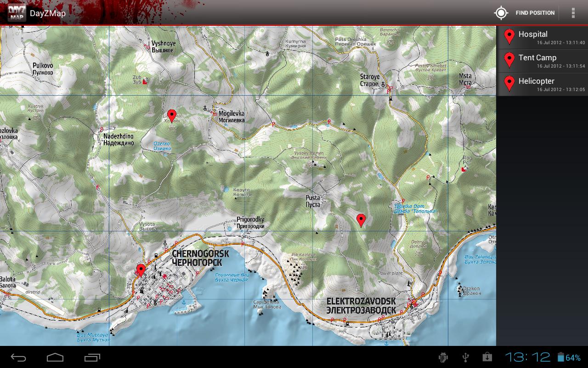This screenshot has height=368, width=588.
Task: Tap the Android debug notification icon
Action: pos(443,357)
